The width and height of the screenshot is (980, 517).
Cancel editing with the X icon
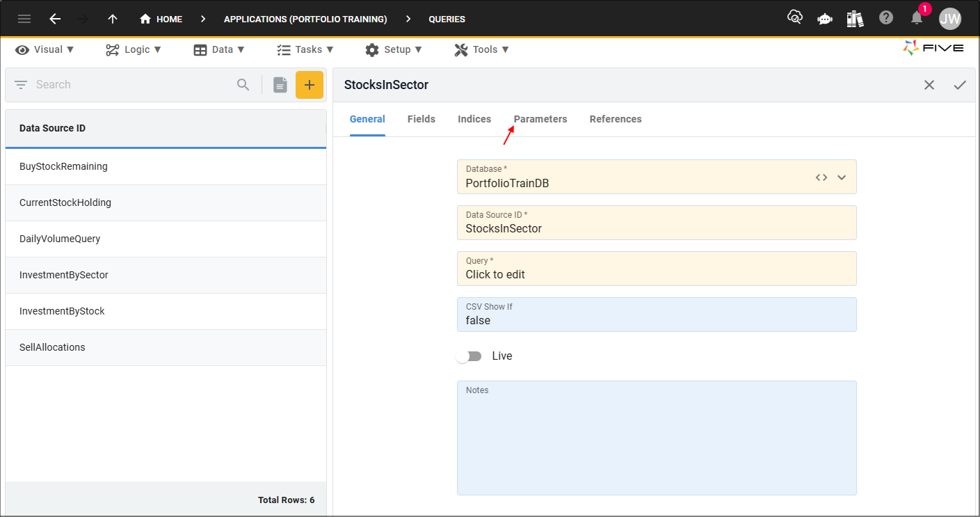click(929, 85)
